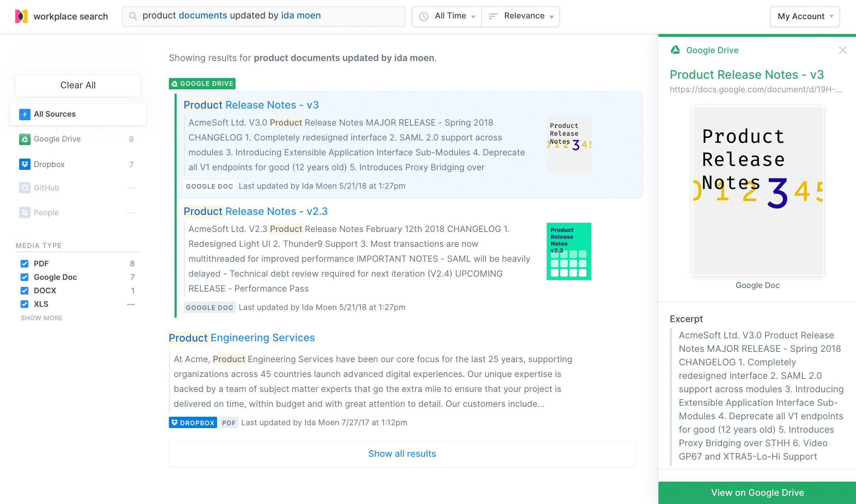Viewport: 856px width, 504px height.
Task: Click the workplace search logo icon
Action: tap(21, 16)
